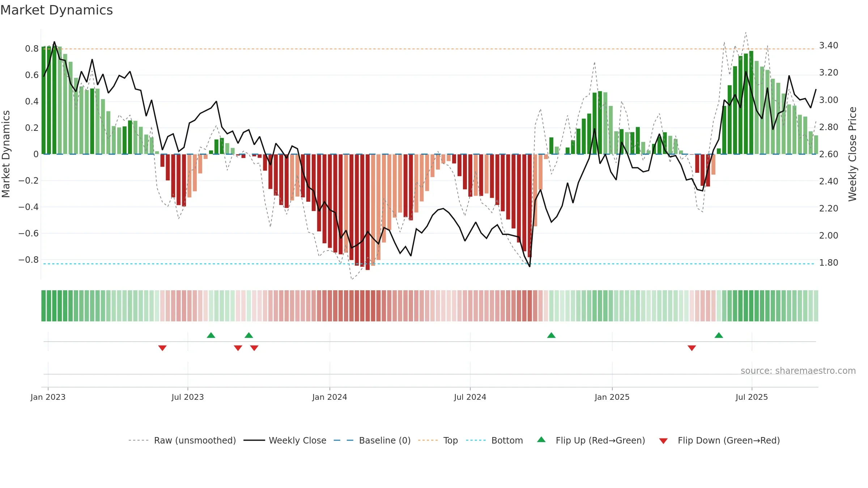The image size is (868, 488).
Task: Click the 2.60 price tick on the right axis
Action: pyautogui.click(x=829, y=154)
